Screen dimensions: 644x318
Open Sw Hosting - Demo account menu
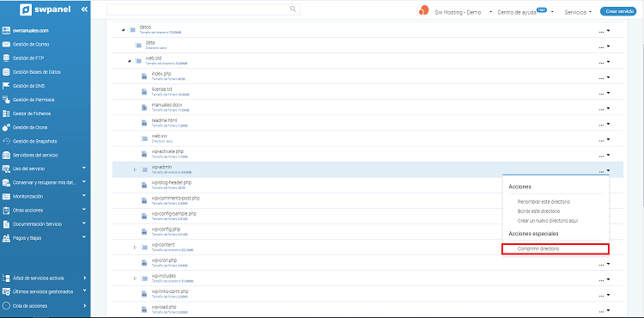click(x=464, y=12)
